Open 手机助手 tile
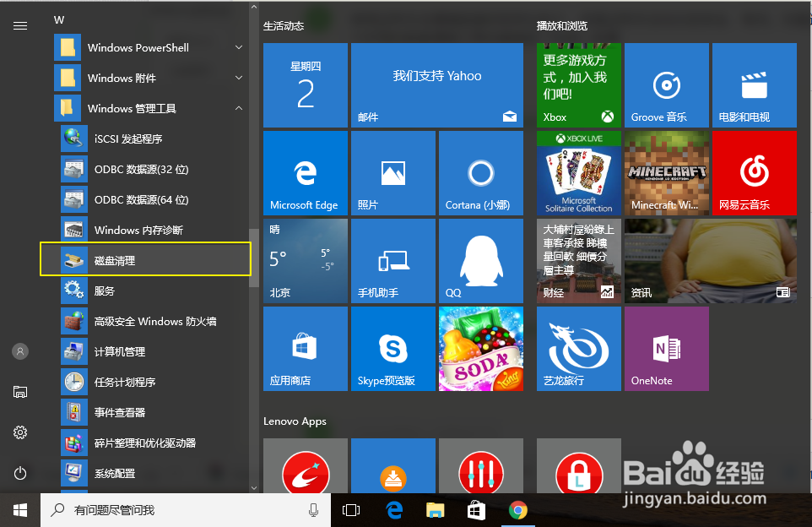The width and height of the screenshot is (812, 527). pos(393,261)
